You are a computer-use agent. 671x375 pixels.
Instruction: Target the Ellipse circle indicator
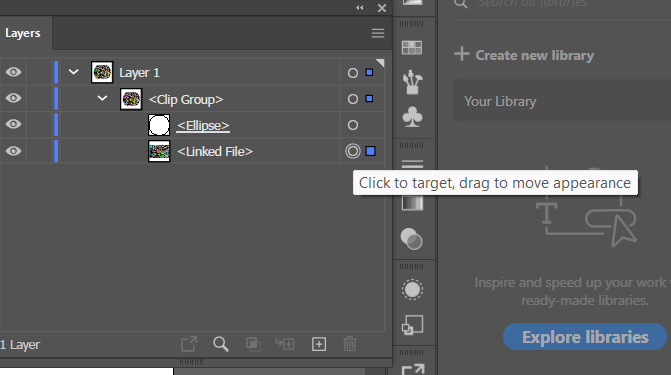[353, 125]
